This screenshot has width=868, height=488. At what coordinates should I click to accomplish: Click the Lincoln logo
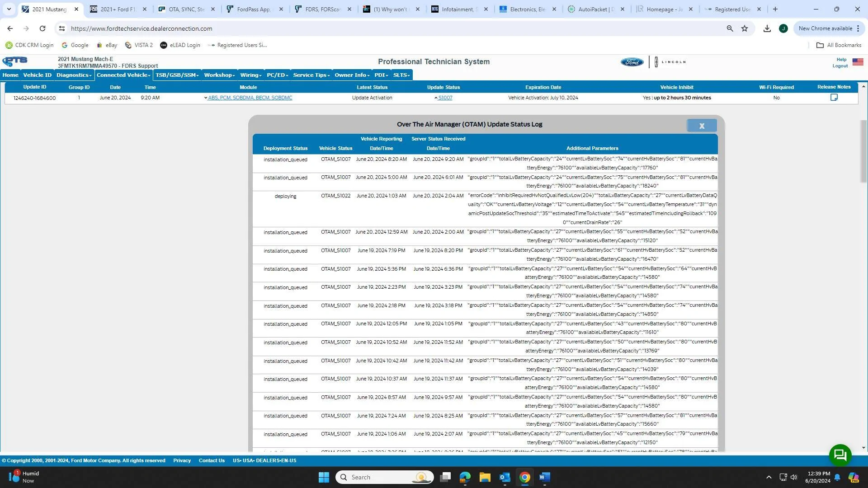tap(670, 62)
